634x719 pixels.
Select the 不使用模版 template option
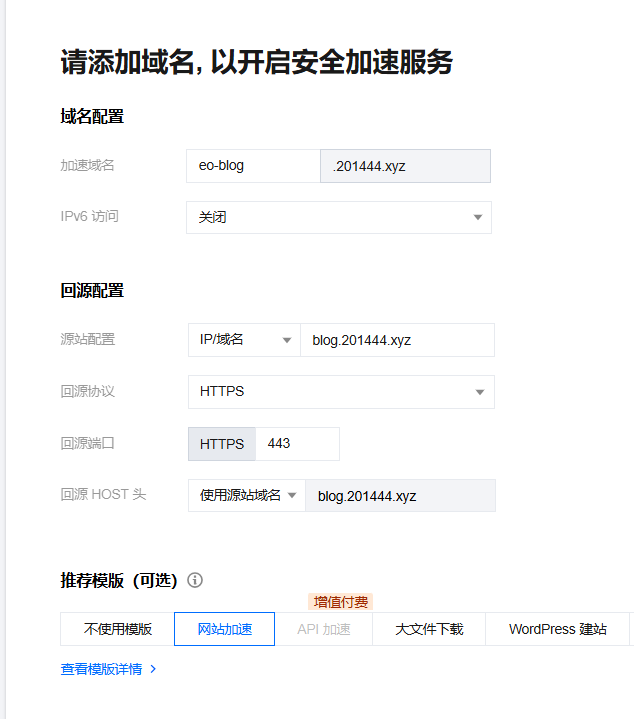pos(118,629)
